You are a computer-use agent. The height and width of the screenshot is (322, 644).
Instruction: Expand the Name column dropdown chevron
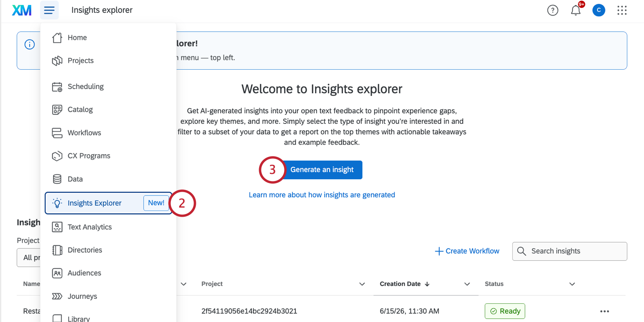[x=184, y=284]
